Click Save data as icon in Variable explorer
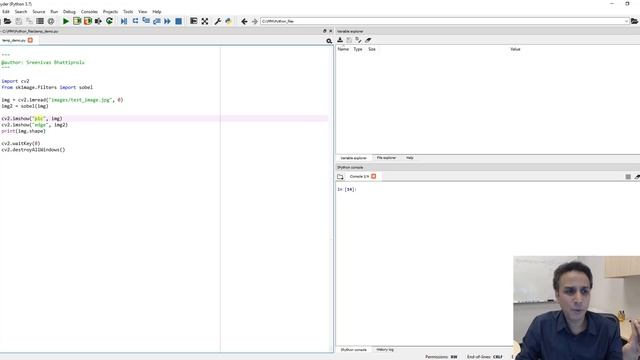Viewport: 640px width, 360px height. point(358,40)
